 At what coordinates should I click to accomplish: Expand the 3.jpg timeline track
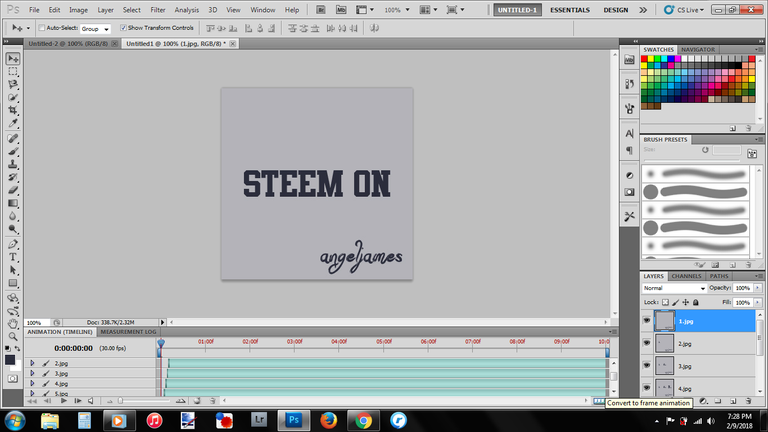32,373
